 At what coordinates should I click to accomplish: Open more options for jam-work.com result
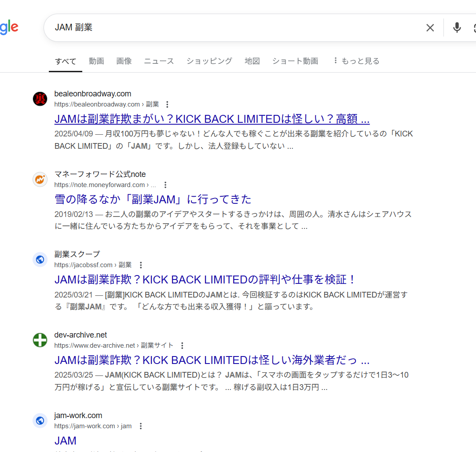tap(140, 426)
